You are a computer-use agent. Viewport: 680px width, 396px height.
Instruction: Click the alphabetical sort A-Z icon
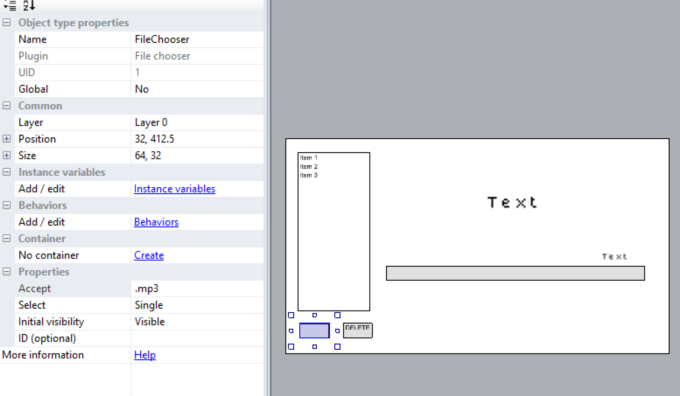point(29,5)
